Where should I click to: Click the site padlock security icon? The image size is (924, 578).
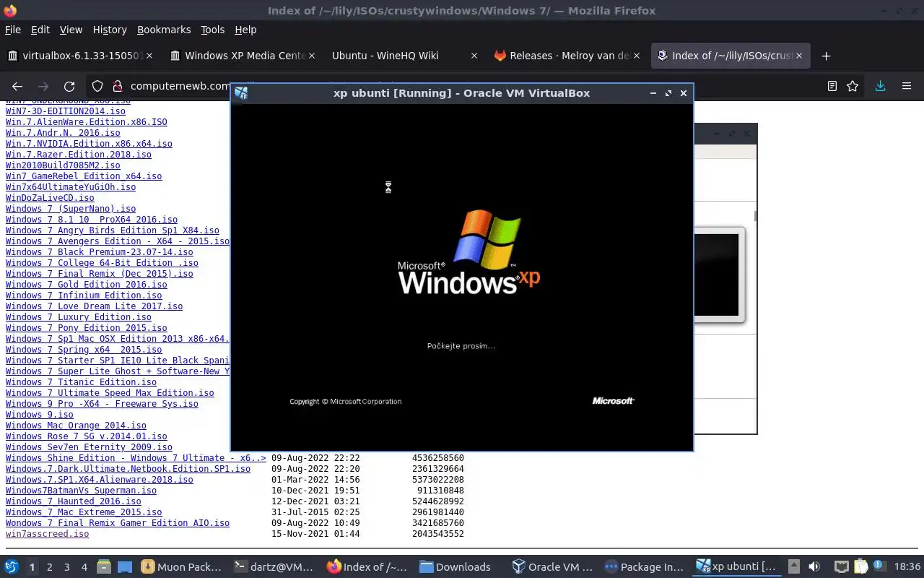coord(117,86)
